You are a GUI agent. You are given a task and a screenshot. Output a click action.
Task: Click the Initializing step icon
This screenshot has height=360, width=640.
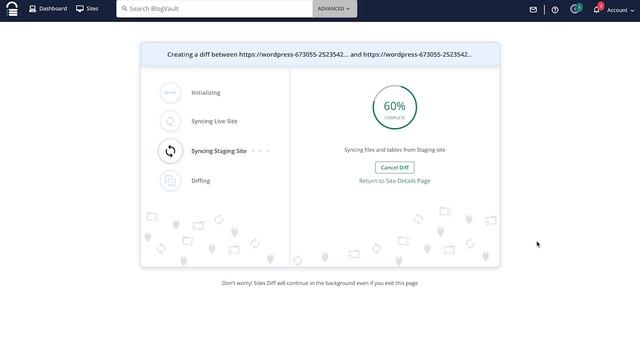[170, 93]
